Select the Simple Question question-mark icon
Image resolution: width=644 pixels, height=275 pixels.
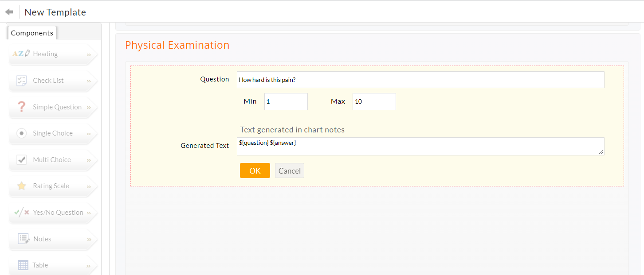pos(21,106)
